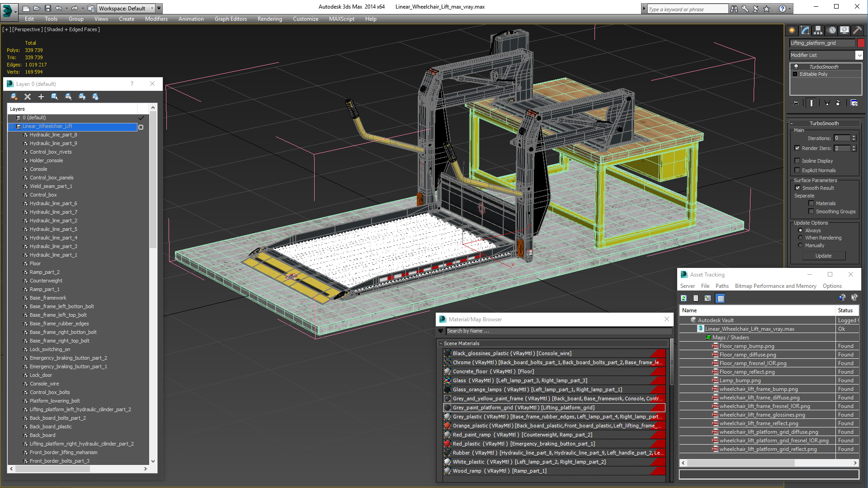Viewport: 868px width, 488px height.
Task: Click the Communication Center satellite icon
Action: pyautogui.click(x=756, y=9)
